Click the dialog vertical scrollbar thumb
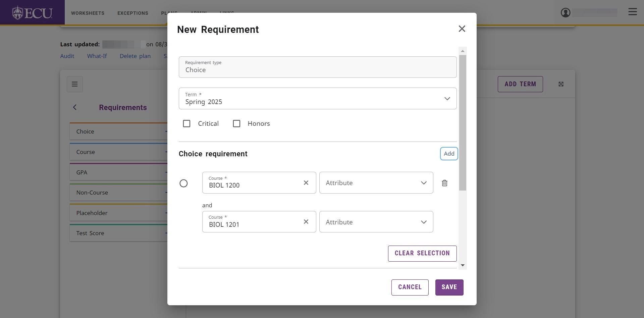The height and width of the screenshot is (318, 644). (x=463, y=123)
